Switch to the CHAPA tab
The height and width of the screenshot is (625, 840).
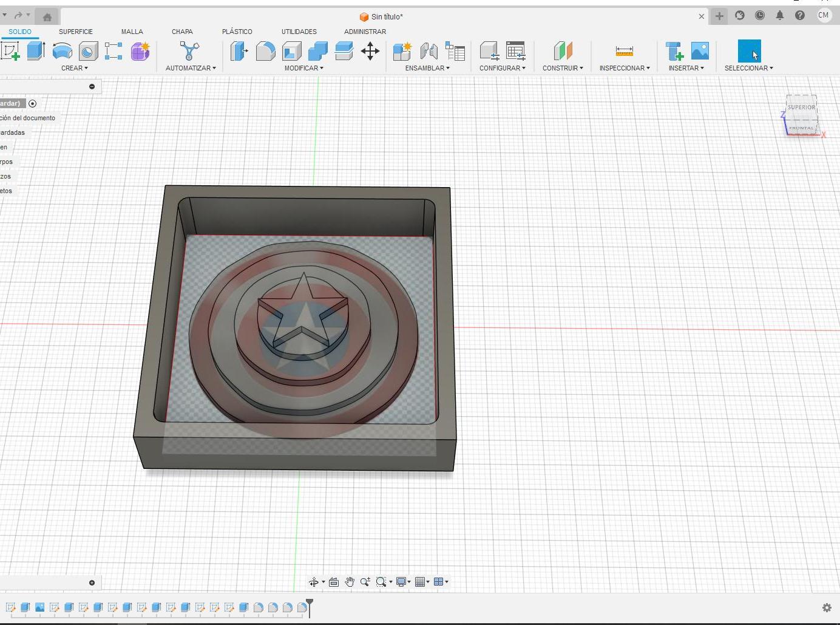pos(182,32)
